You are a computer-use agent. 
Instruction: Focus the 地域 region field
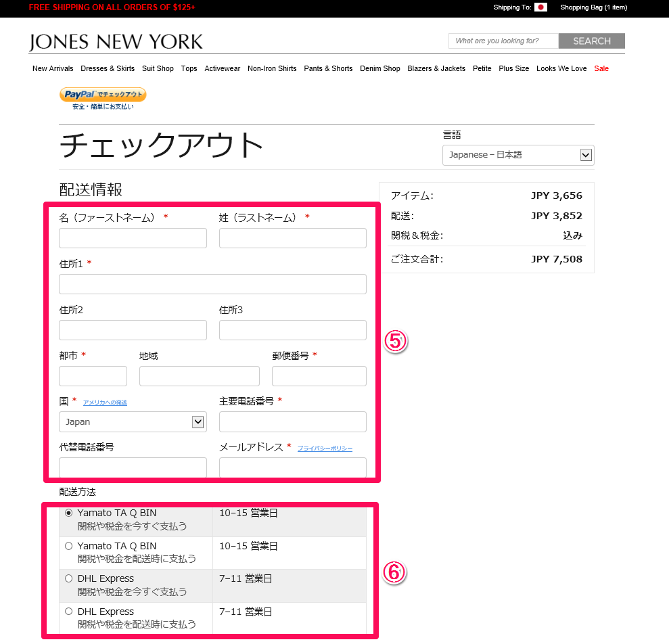(200, 376)
